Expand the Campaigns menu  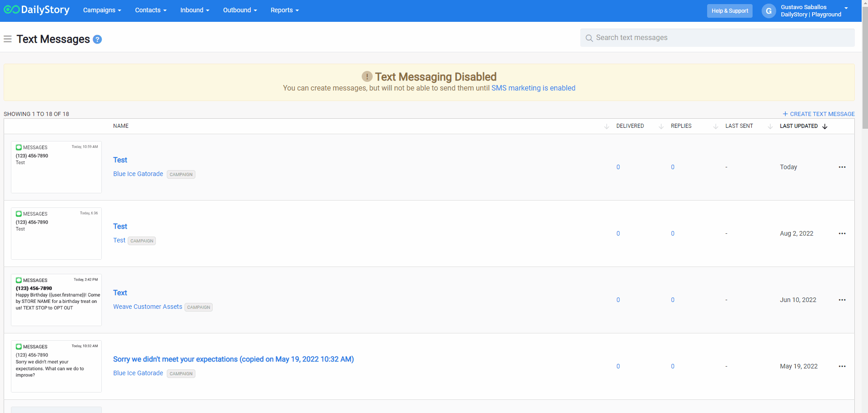(x=102, y=10)
